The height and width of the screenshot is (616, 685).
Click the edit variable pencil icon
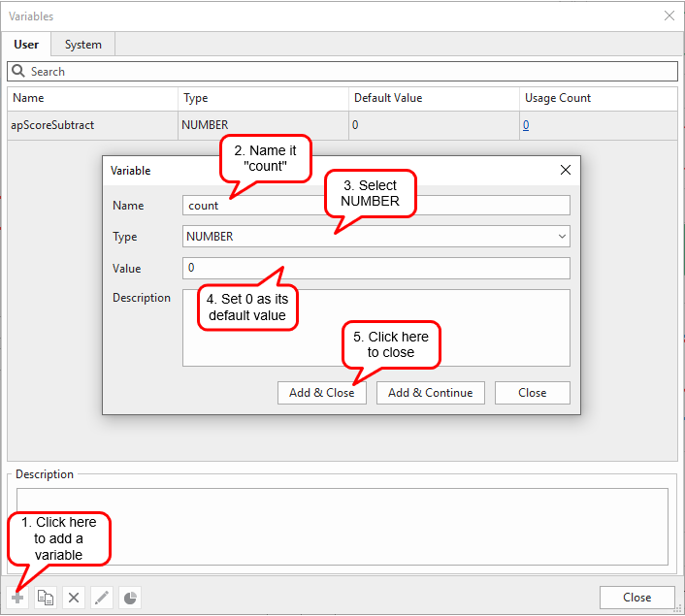(101, 598)
